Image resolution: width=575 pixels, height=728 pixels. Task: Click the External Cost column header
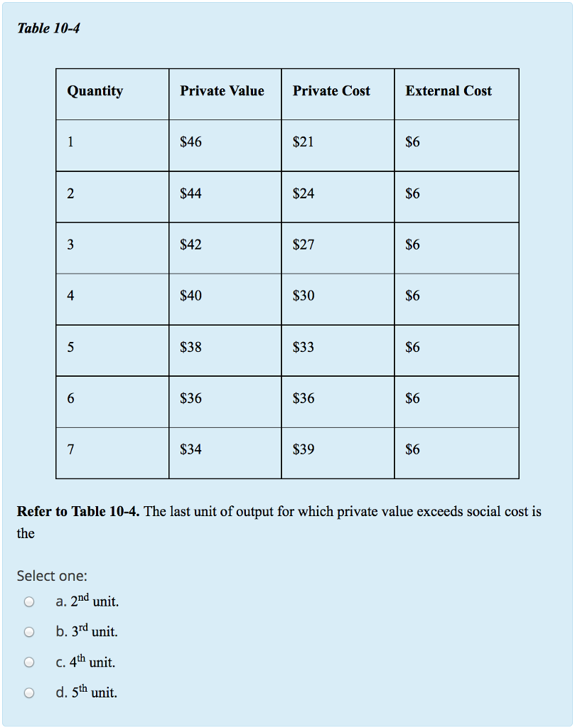(448, 91)
